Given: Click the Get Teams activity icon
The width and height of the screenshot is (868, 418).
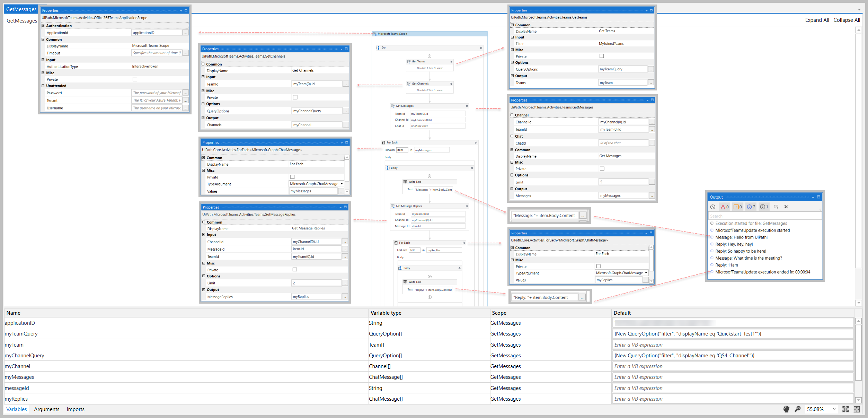Looking at the screenshot, I should tap(409, 62).
